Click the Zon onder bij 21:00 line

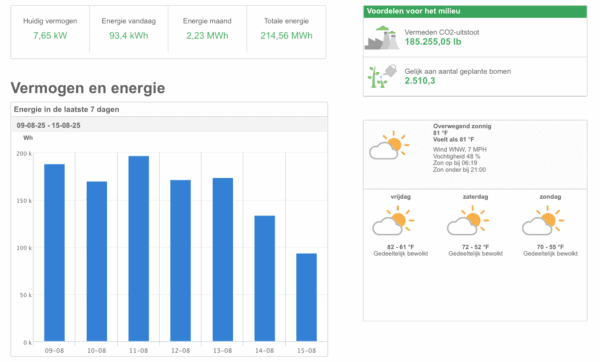pos(459,170)
